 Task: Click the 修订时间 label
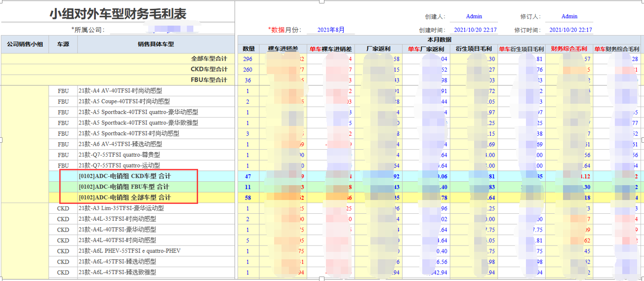529,30
